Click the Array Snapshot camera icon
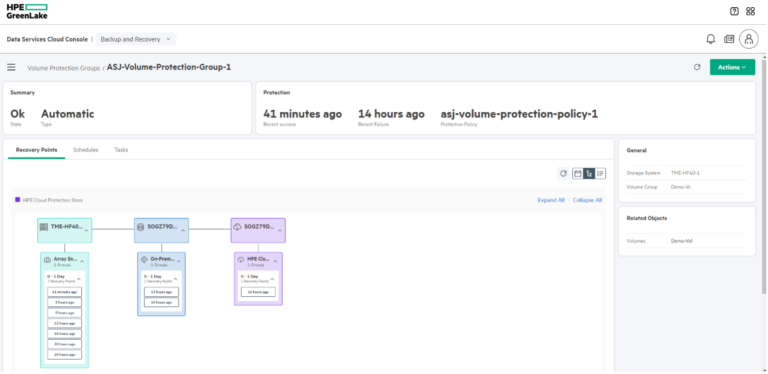The image size is (768, 374). 48,260
